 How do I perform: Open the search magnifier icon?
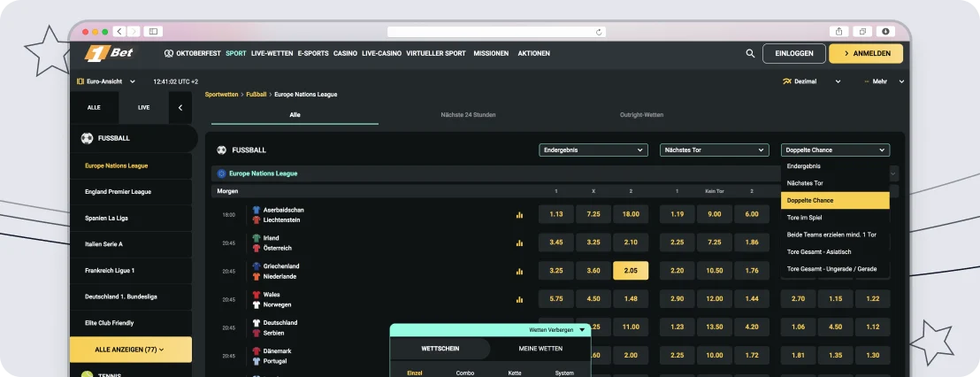click(x=750, y=54)
